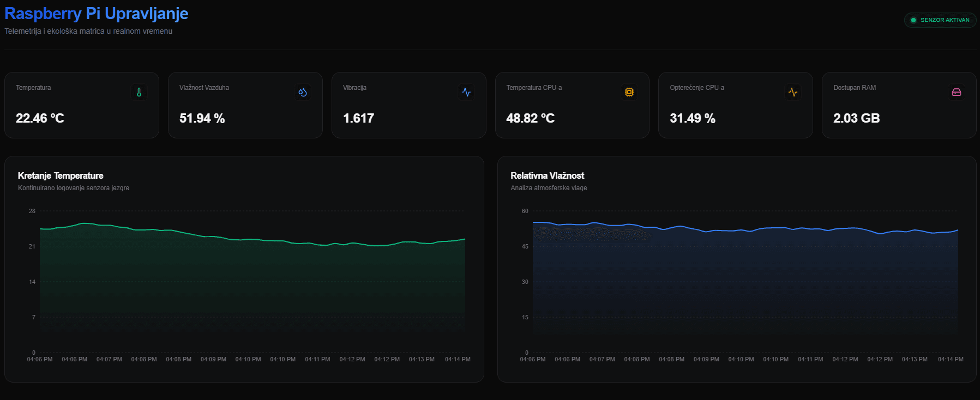The width and height of the screenshot is (980, 400).
Task: Click the Opterećenje CPU-a card label
Action: click(697, 88)
